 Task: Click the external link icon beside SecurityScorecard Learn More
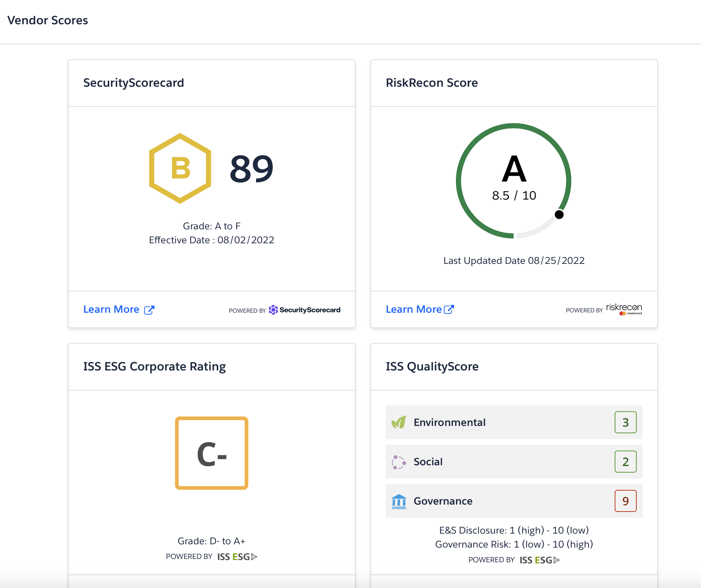[x=149, y=310]
